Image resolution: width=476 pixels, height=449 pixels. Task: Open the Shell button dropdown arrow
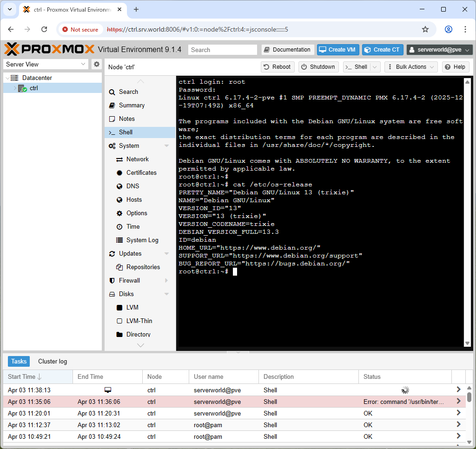pos(375,67)
